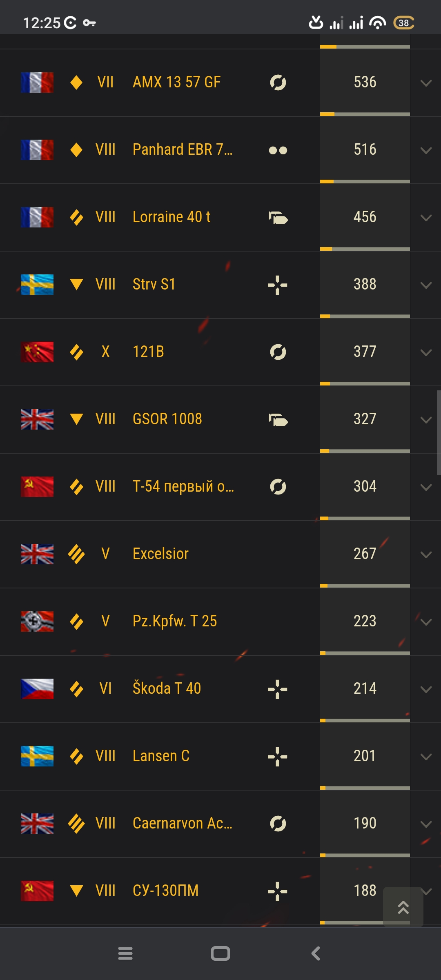Viewport: 441px width, 980px height.
Task: Tap the French flag beside AMX 13 57 GF
Action: pos(37,82)
